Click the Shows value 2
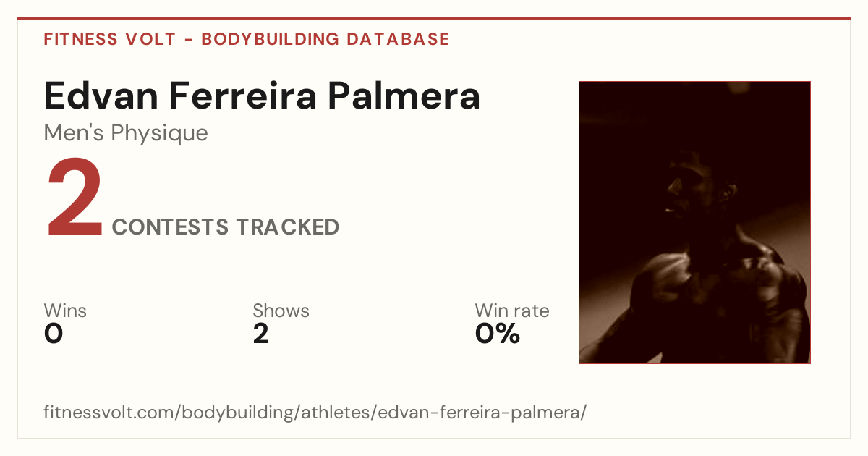This screenshot has height=456, width=868. pos(261,334)
